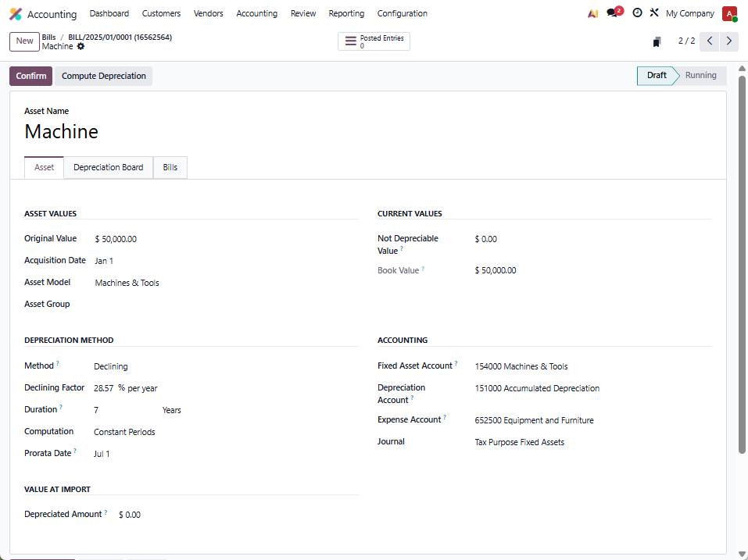
Task: Open the activities clock icon
Action: click(637, 13)
